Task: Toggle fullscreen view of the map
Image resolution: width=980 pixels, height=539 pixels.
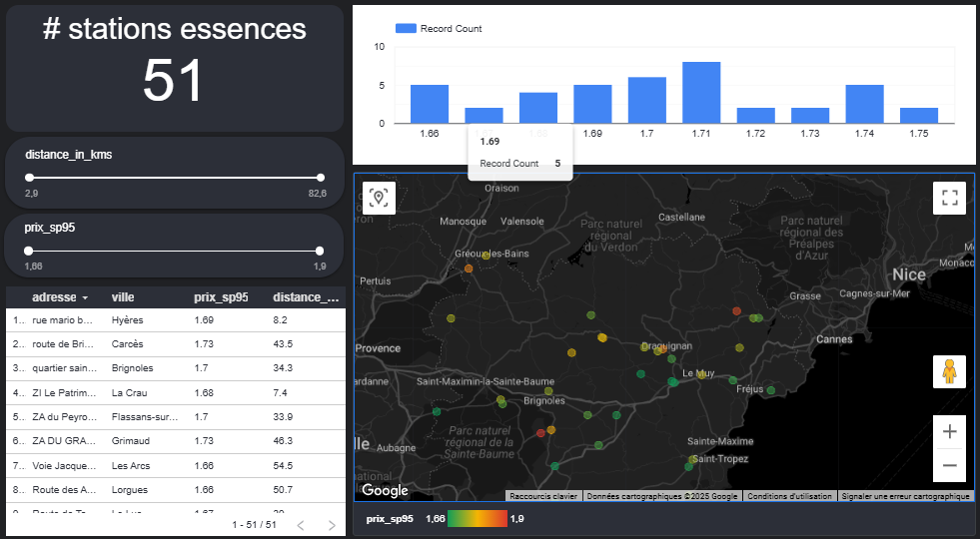Action: 949,198
